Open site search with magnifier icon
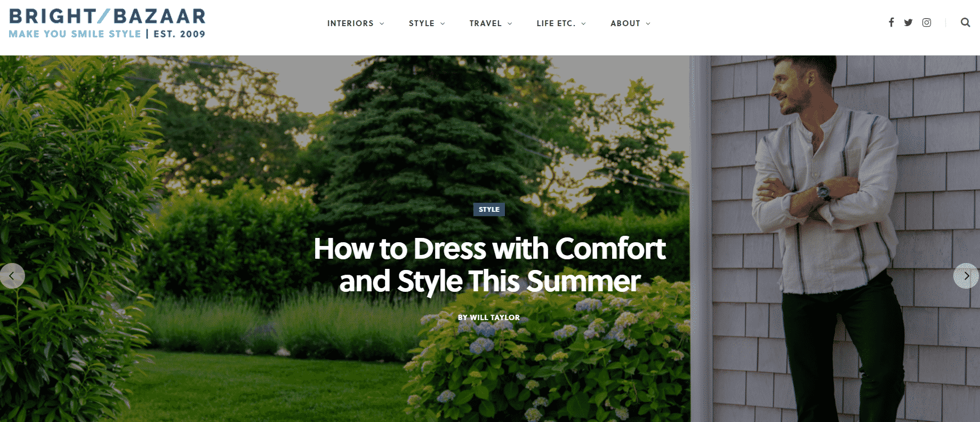 point(965,22)
